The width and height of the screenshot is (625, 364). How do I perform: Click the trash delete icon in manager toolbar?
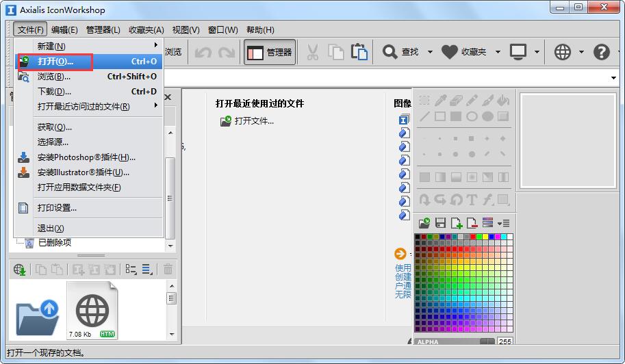[x=168, y=270]
